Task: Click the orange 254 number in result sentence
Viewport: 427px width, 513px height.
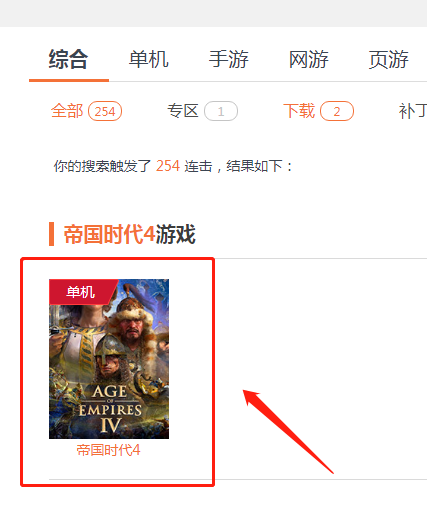Action: coord(168,166)
